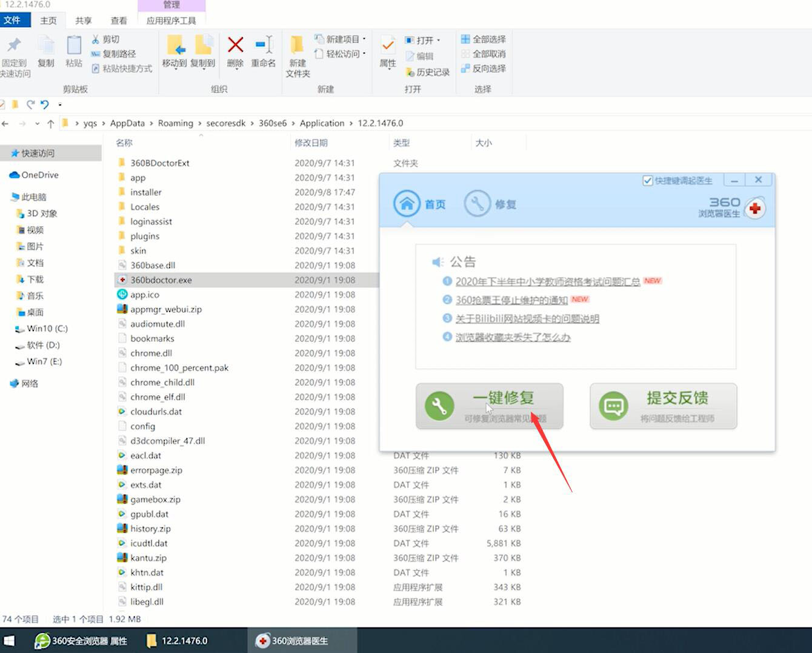812x653 pixels.
Task: Click the Paste (粘贴) ribbon icon
Action: pos(74,45)
